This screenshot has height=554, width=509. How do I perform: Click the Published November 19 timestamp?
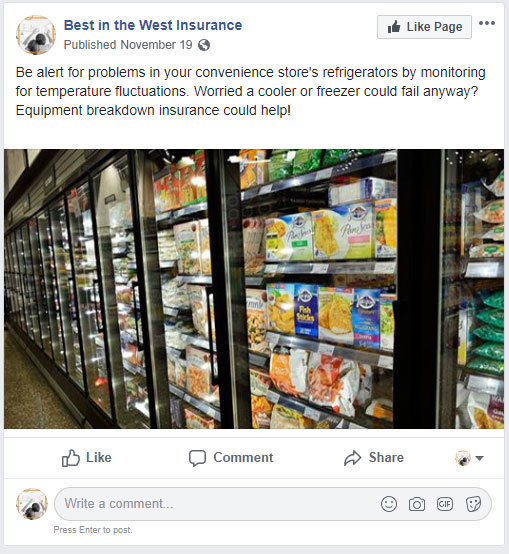click(x=128, y=45)
